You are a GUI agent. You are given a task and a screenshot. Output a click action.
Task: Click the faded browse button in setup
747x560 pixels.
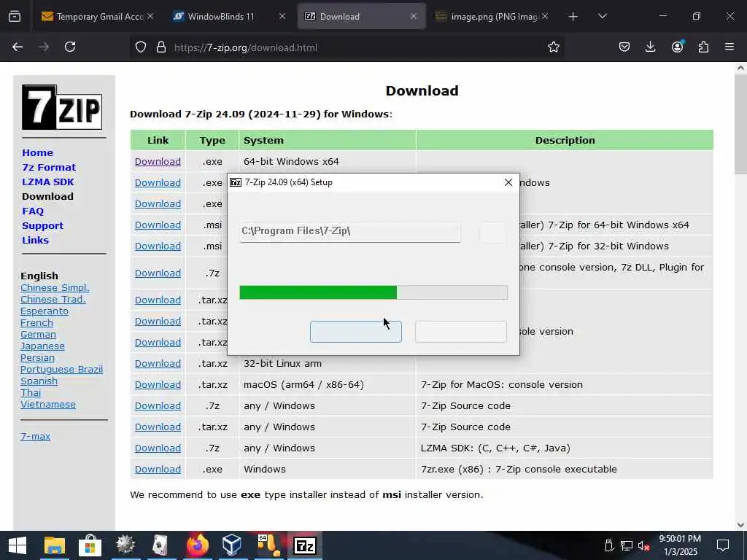point(492,233)
